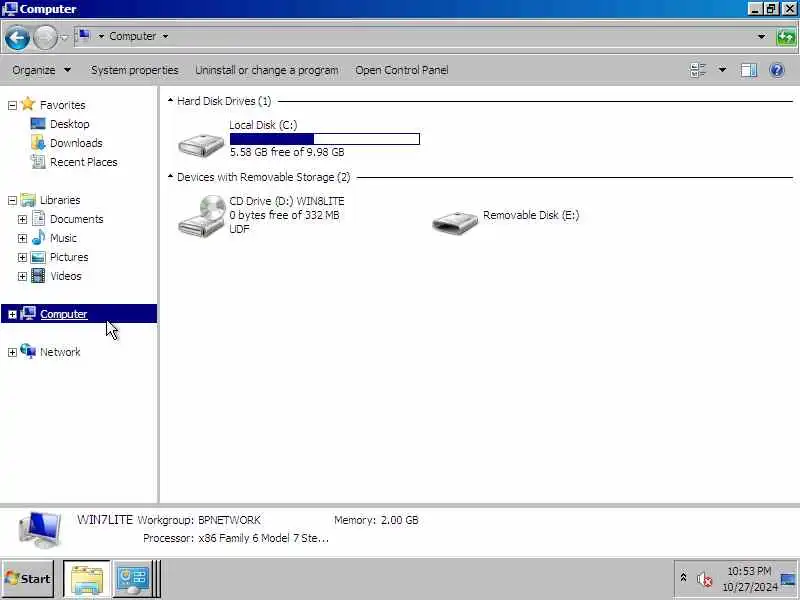Select the Local Disk (C:) drive icon

click(x=201, y=145)
